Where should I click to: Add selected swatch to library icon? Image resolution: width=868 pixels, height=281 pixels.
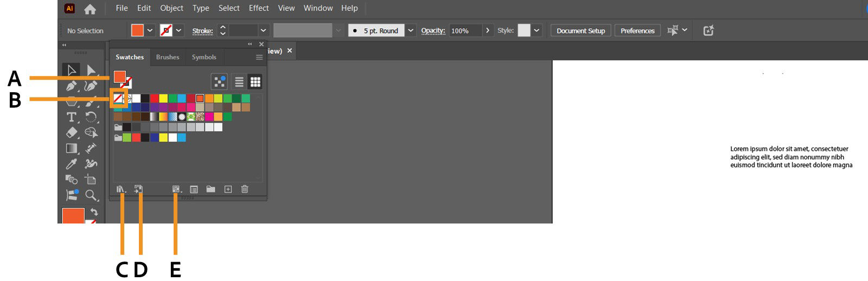point(139,189)
